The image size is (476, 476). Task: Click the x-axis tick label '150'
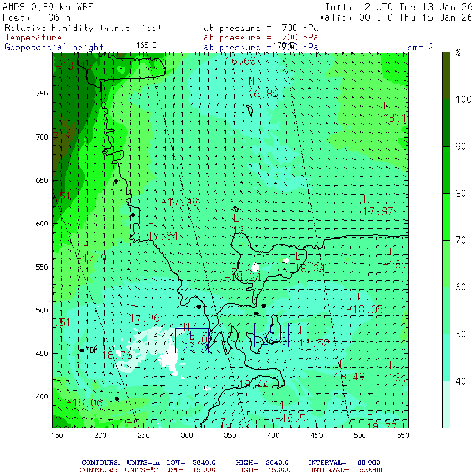57,435
